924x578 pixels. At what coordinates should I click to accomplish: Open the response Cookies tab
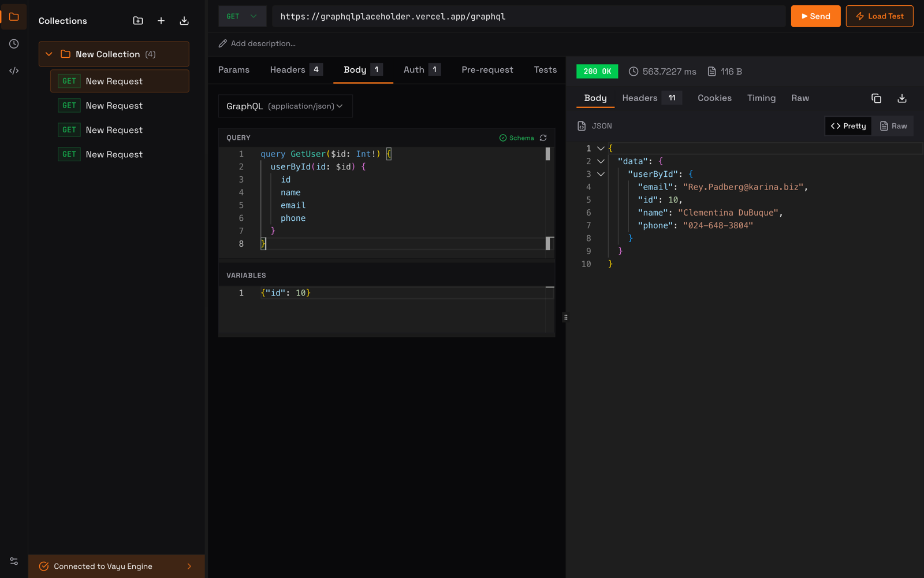pyautogui.click(x=714, y=98)
